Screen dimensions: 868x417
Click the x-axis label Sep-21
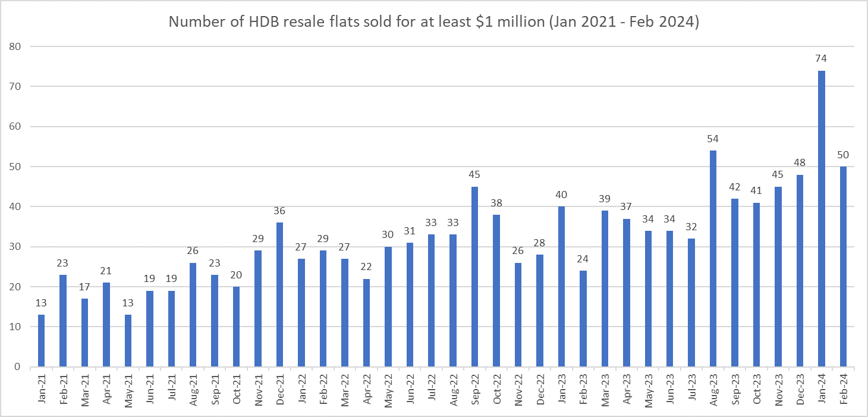pyautogui.click(x=215, y=389)
